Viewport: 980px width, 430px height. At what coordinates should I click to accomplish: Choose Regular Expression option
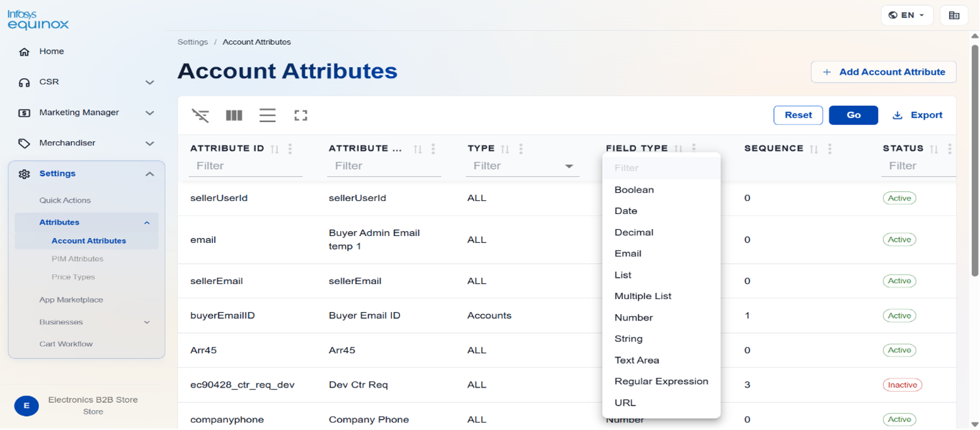[661, 382]
